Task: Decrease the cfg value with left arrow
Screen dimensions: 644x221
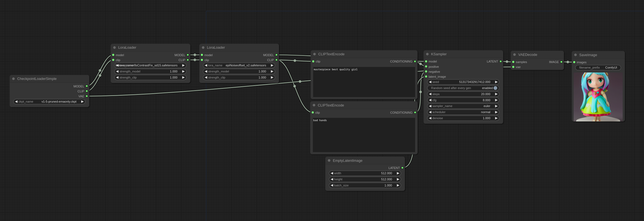Action: 430,100
